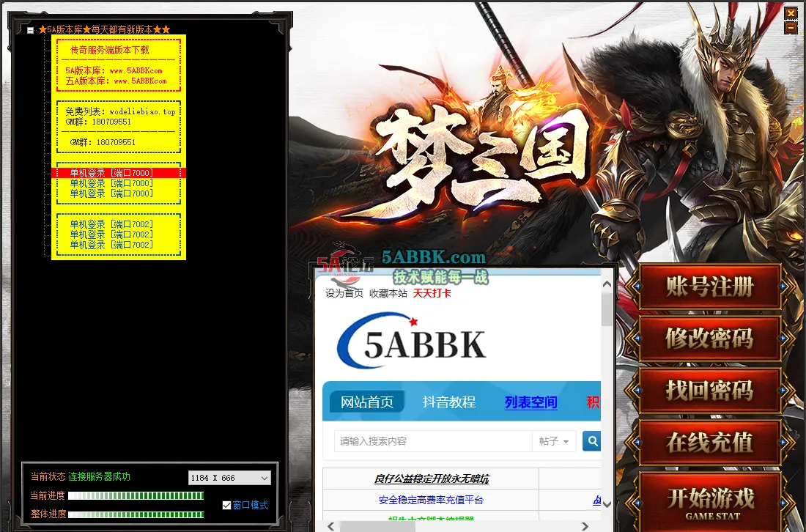Click the blue search magnifier icon

(592, 441)
